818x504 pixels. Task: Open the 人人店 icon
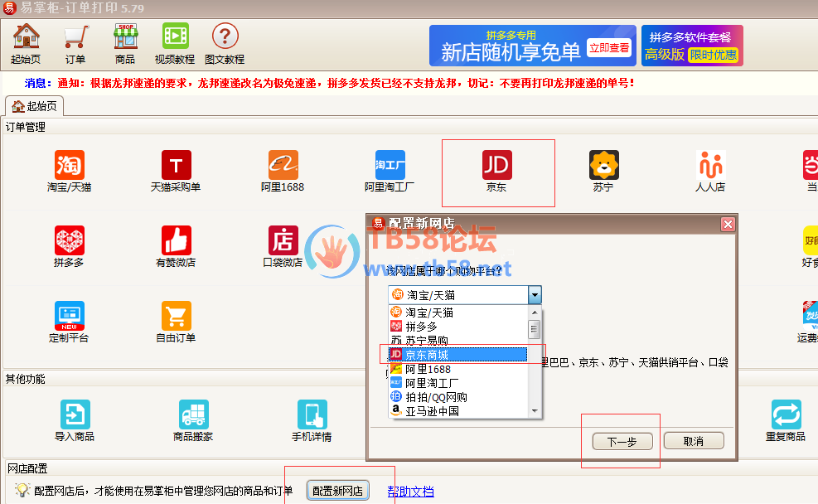point(710,171)
